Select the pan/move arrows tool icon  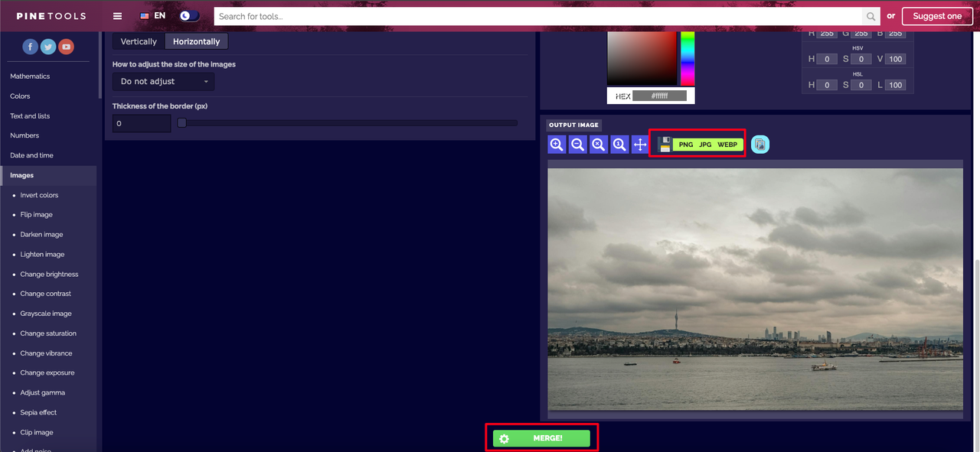(x=640, y=144)
